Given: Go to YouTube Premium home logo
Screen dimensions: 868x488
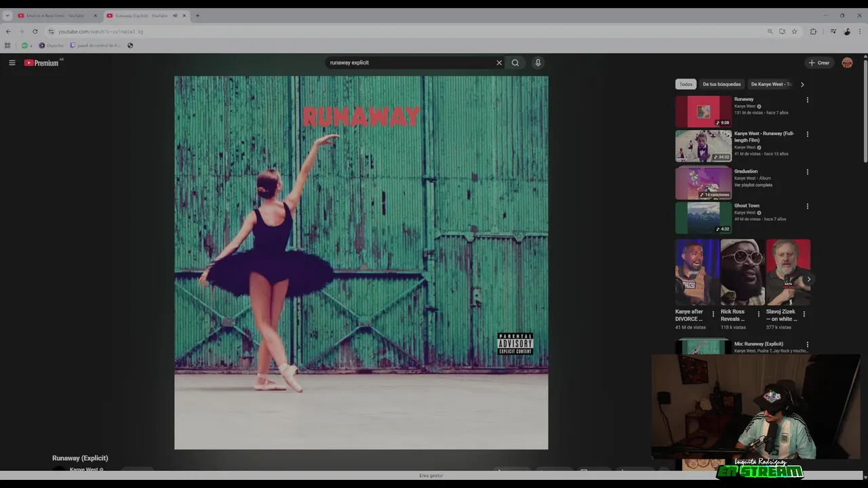Looking at the screenshot, I should pyautogui.click(x=42, y=62).
